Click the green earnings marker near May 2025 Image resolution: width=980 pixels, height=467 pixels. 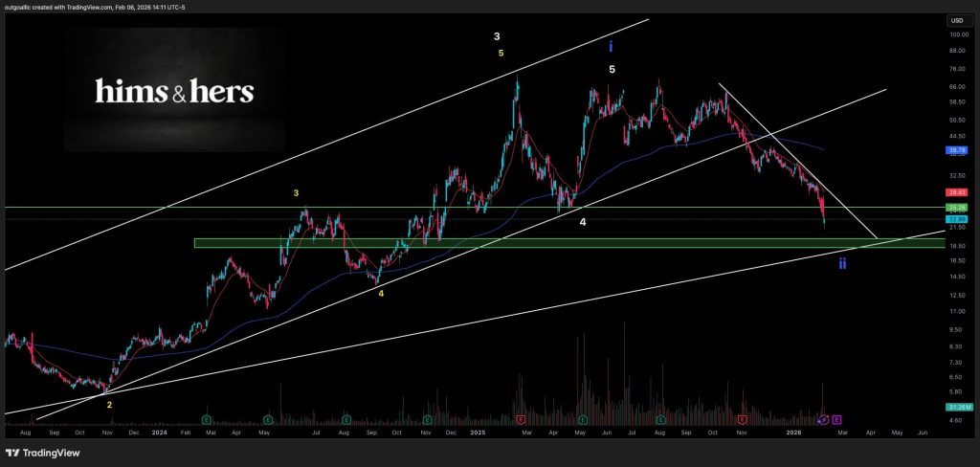(x=582, y=419)
